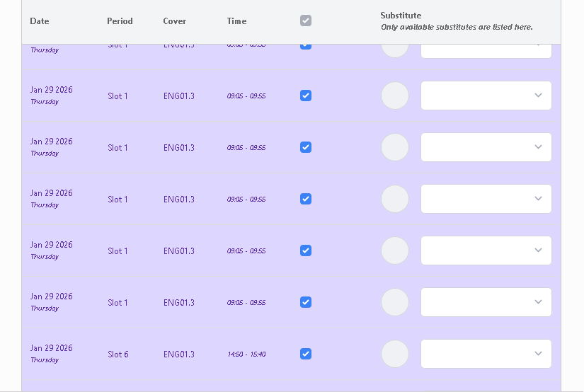Open the substitute dropdown for Slot 6
This screenshot has height=392, width=584.
tap(486, 354)
